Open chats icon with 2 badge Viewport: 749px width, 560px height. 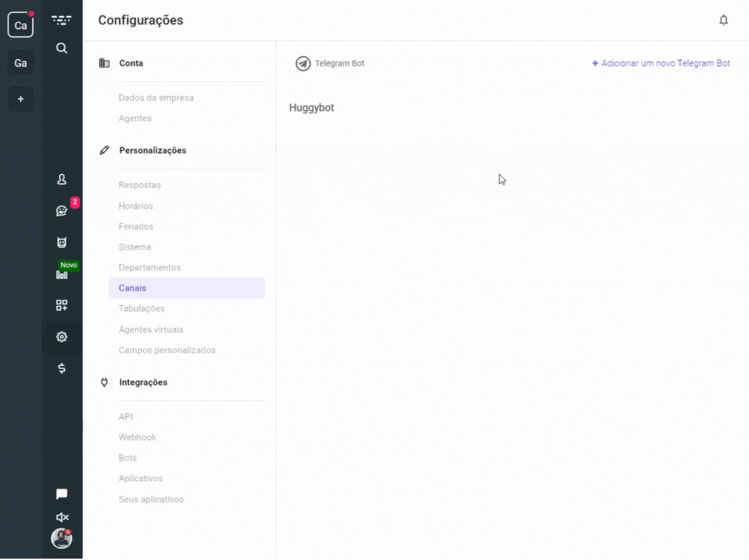[62, 211]
